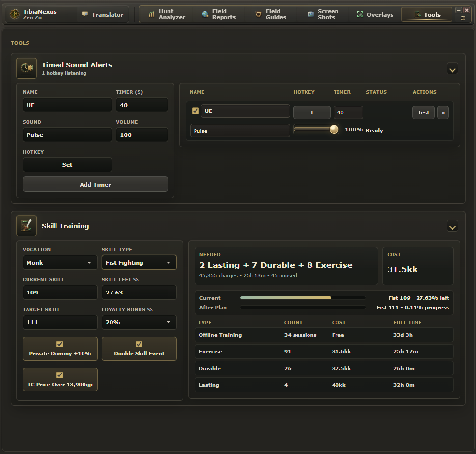
Task: Switch to the Hunt Analyzer tab
Action: [167, 14]
